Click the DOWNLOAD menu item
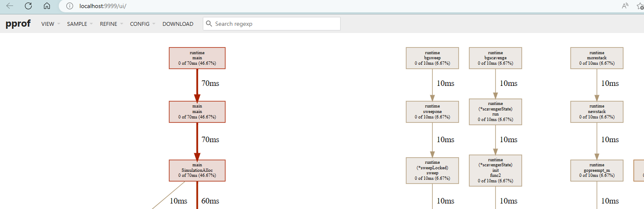The height and width of the screenshot is (209, 644). [178, 24]
